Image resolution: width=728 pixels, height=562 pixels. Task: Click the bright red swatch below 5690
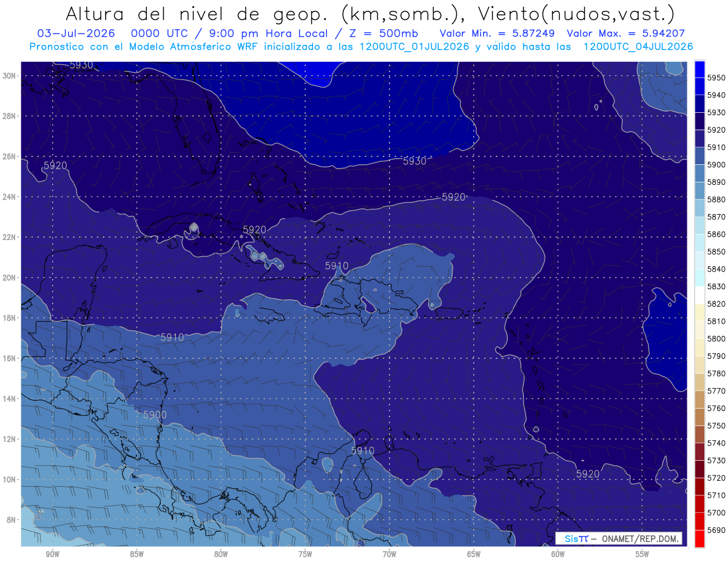coord(699,538)
